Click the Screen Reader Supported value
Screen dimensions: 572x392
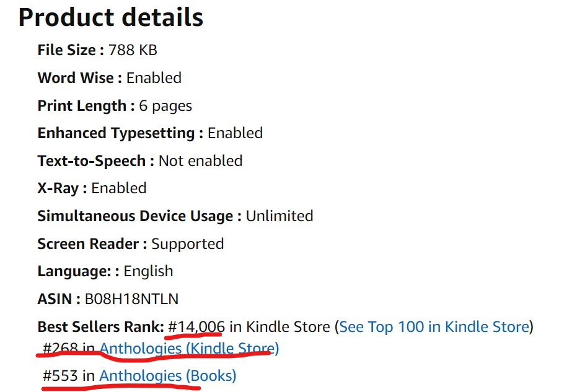(187, 244)
